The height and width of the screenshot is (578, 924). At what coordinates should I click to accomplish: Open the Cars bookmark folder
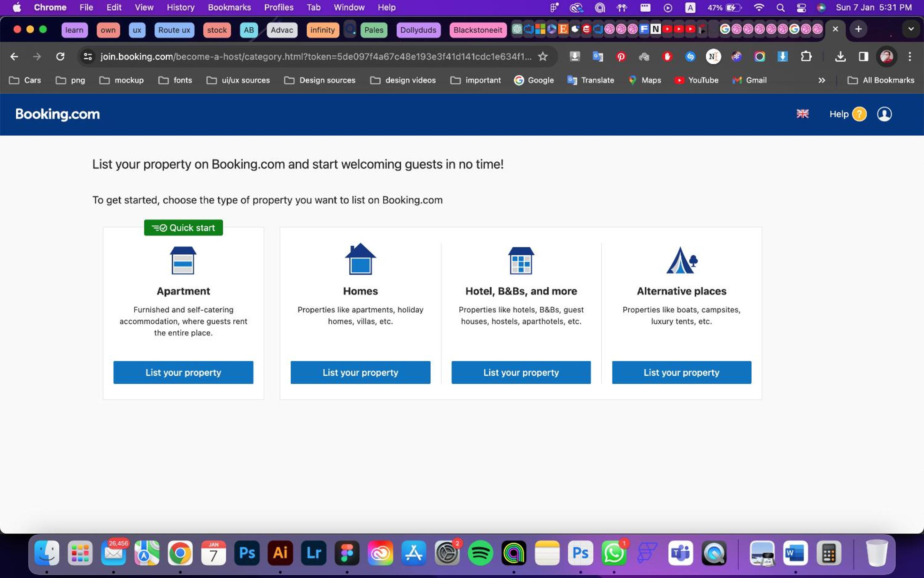(25, 80)
